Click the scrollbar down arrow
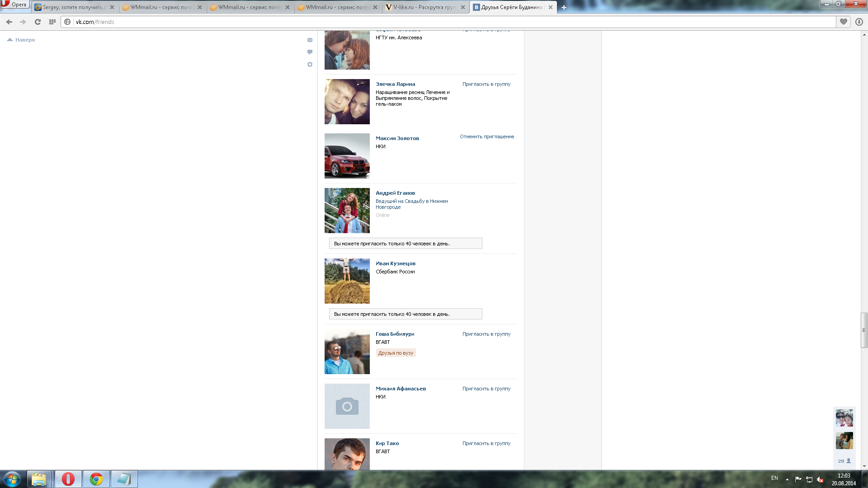Image resolution: width=868 pixels, height=488 pixels. [864, 466]
